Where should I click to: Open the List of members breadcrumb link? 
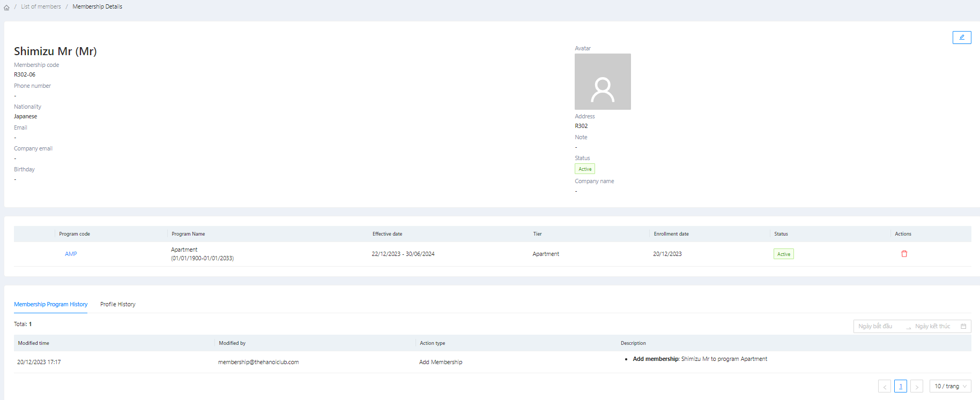(41, 7)
